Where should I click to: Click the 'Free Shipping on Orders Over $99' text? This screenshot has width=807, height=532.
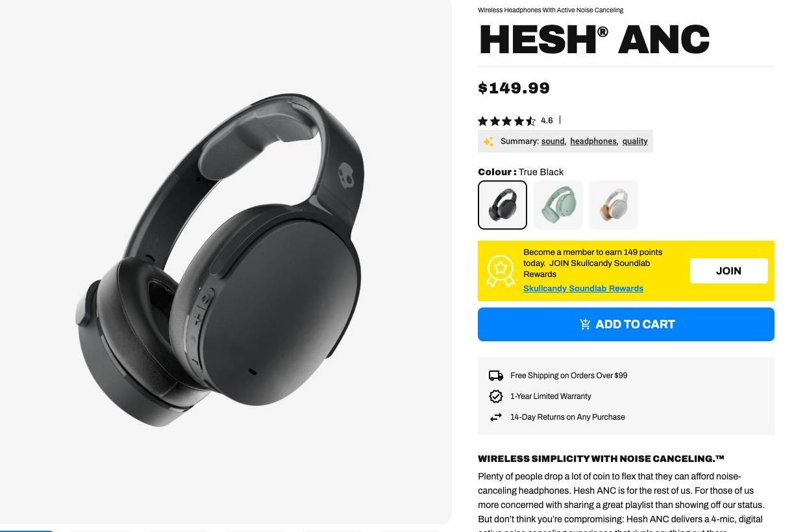tap(569, 376)
